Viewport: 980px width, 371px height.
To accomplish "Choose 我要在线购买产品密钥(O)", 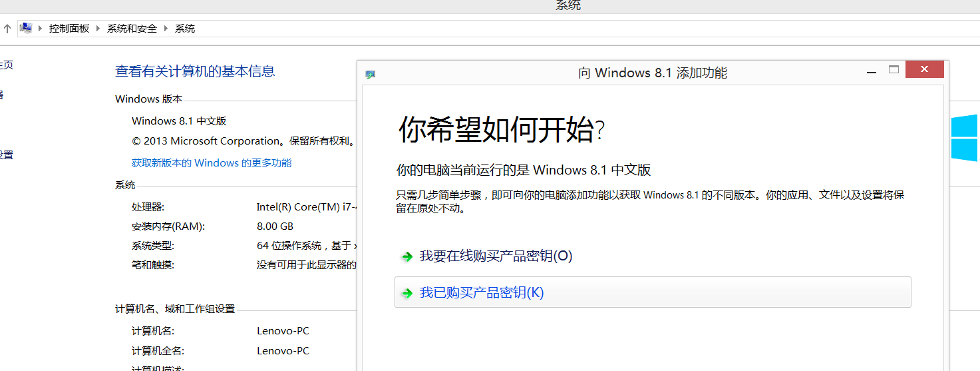I will coord(496,256).
